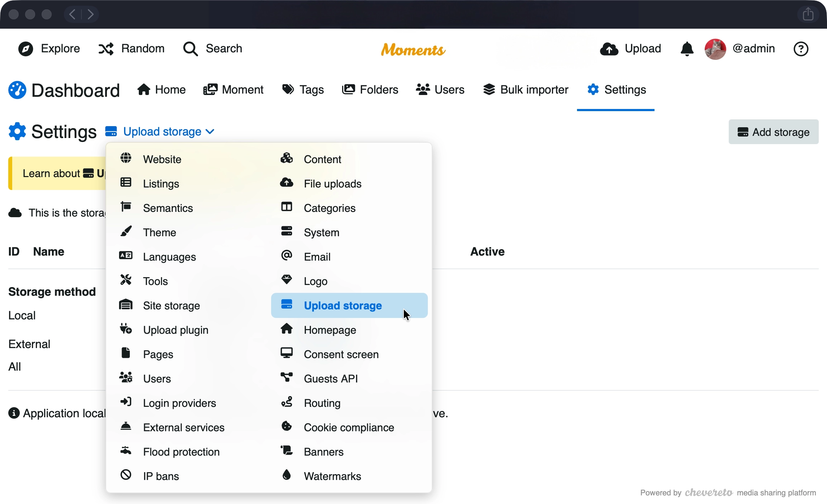Click the Active column header
The width and height of the screenshot is (827, 504).
487,252
